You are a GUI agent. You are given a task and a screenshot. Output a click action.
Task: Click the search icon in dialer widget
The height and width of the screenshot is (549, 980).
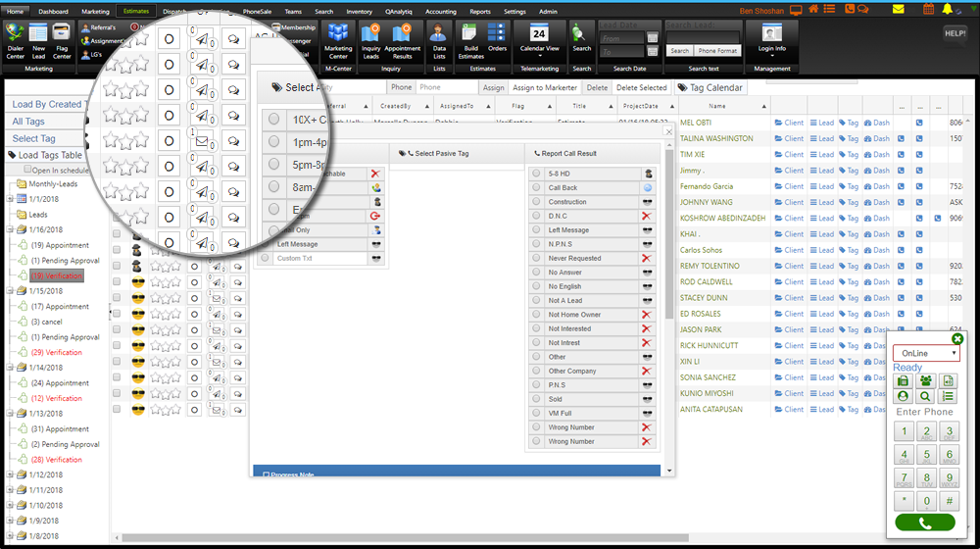[925, 396]
